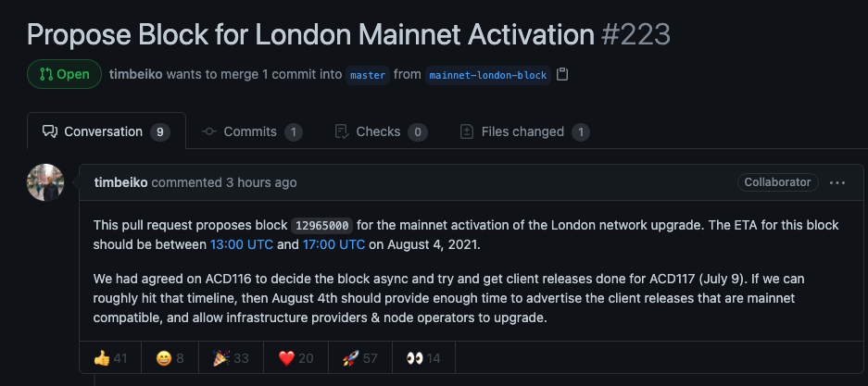
Task: Open the master base branch link
Action: point(368,75)
